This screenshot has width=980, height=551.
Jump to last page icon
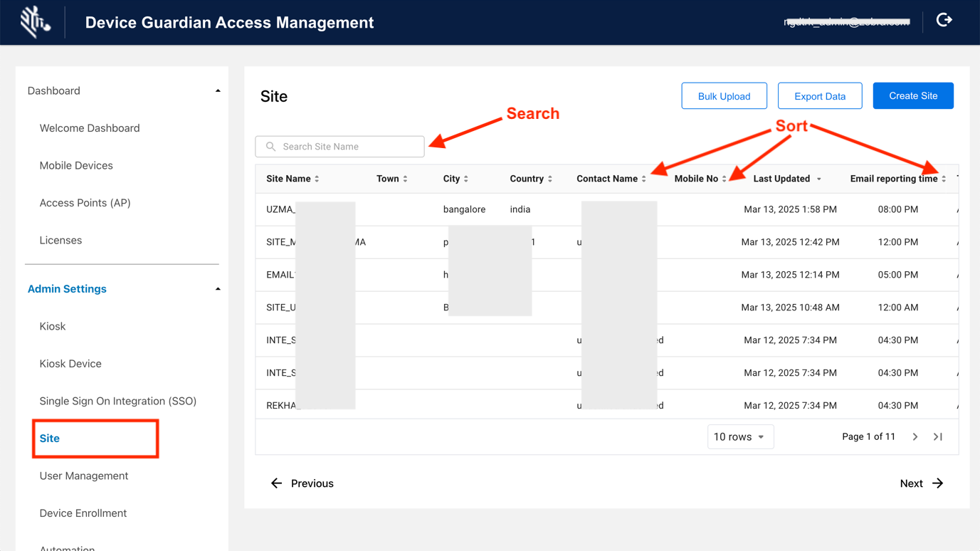938,437
